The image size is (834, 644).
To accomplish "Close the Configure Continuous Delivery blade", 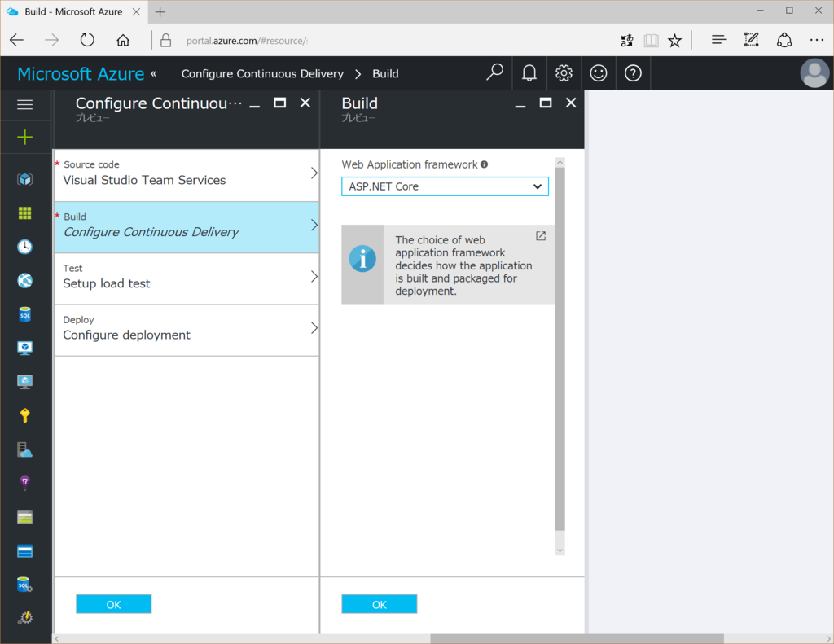I will tap(305, 103).
